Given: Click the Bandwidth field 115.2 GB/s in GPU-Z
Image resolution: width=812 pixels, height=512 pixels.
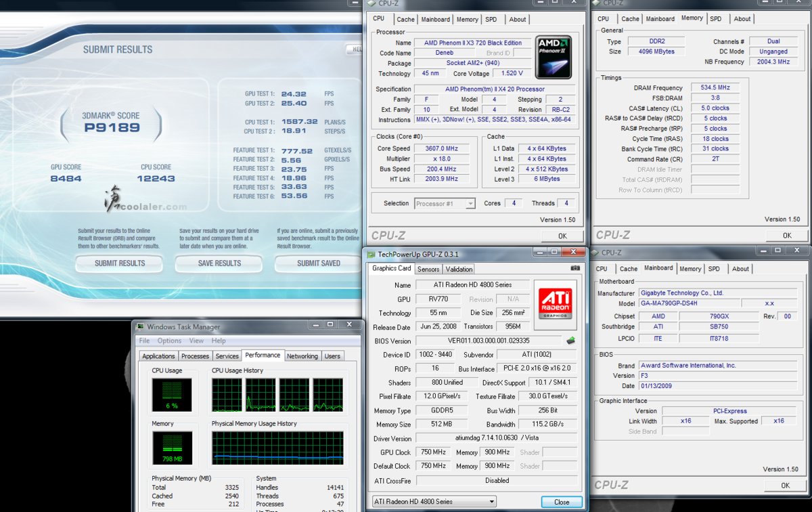Looking at the screenshot, I should coord(549,425).
